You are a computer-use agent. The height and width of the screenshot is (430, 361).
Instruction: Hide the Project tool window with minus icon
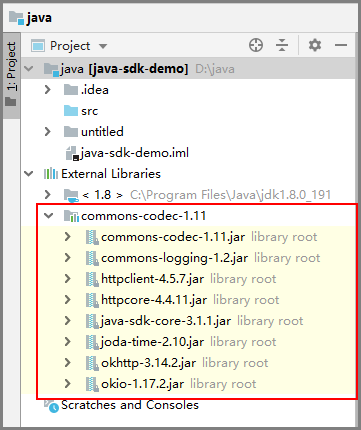point(341,45)
